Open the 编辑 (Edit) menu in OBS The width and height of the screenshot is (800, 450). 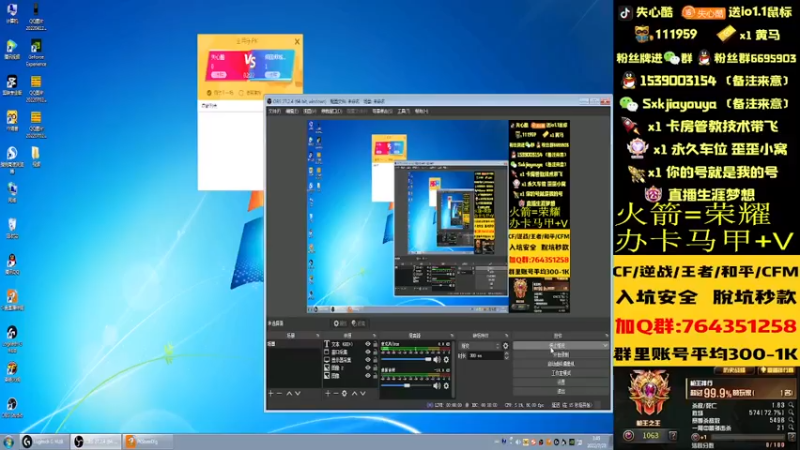click(x=292, y=111)
